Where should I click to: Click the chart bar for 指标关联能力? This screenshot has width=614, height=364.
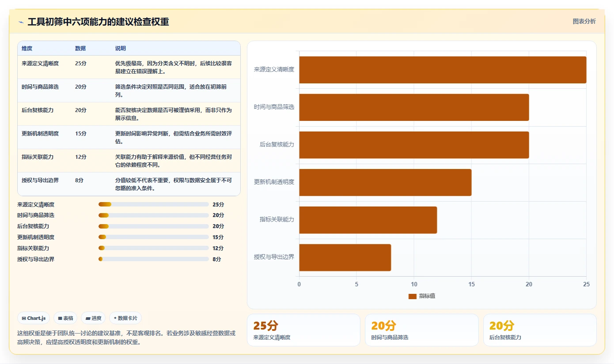pos(368,220)
